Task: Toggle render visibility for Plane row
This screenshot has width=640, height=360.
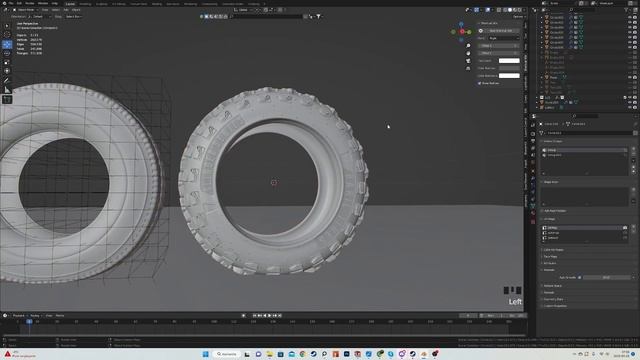Action: coord(635,77)
